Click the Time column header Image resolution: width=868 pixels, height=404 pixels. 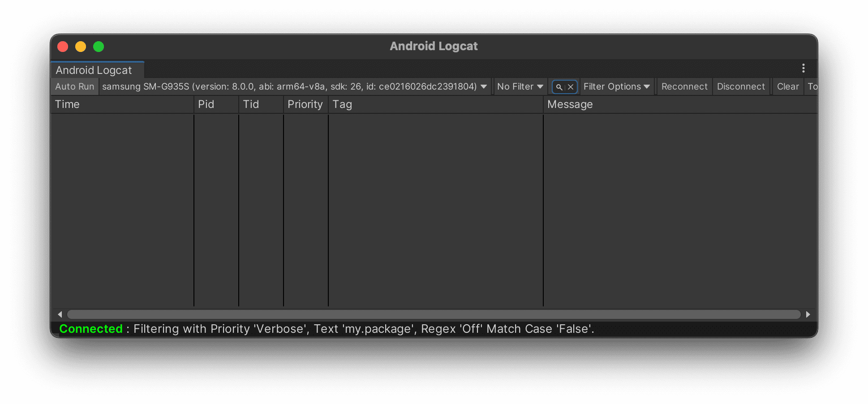tap(122, 104)
